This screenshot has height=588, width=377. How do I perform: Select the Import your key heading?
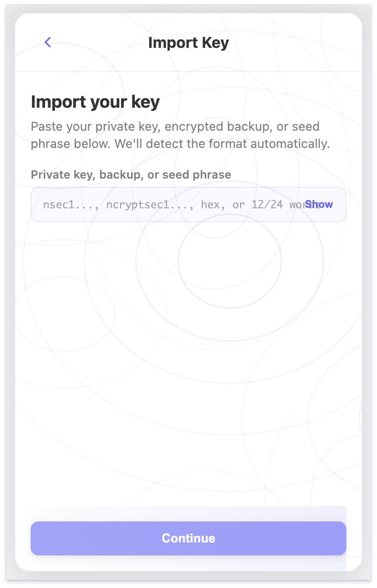95,102
